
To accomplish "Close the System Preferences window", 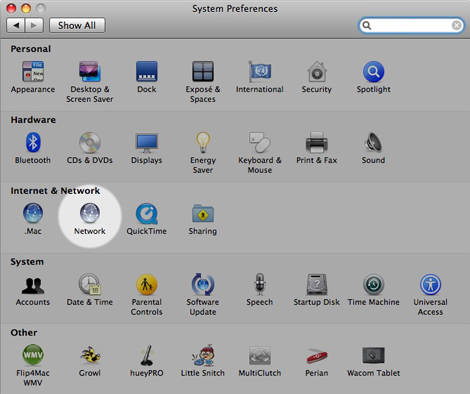I will click(x=11, y=8).
